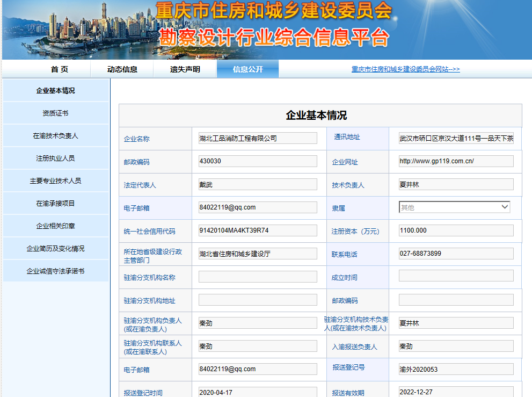Screen dimensions: 532x397
Task: Click the first 邮政编码 field showing 430030
Action: click(258, 161)
